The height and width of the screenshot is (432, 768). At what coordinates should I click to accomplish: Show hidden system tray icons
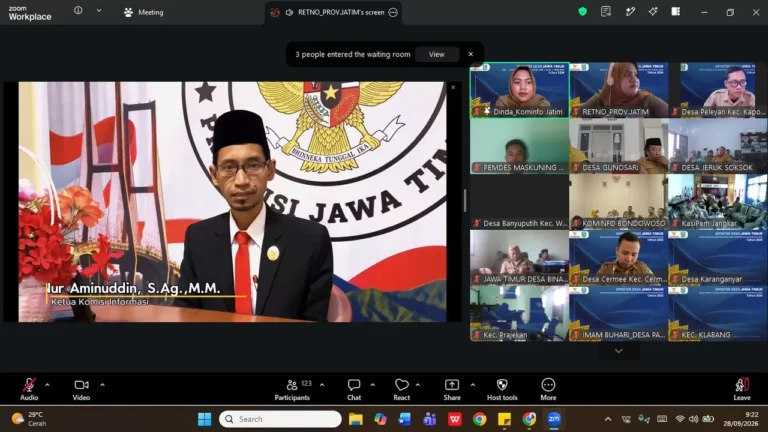click(608, 419)
